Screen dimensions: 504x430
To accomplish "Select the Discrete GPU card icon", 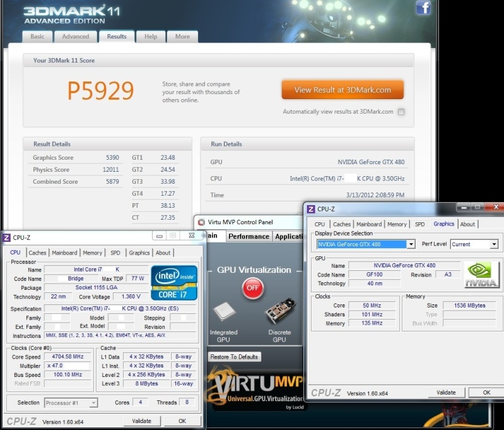I will tap(279, 311).
